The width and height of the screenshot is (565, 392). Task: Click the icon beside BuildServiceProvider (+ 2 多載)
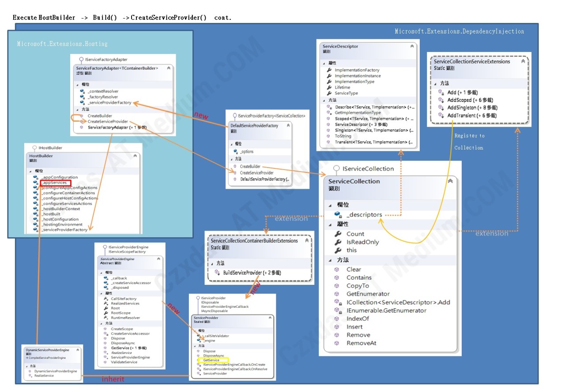tap(217, 273)
